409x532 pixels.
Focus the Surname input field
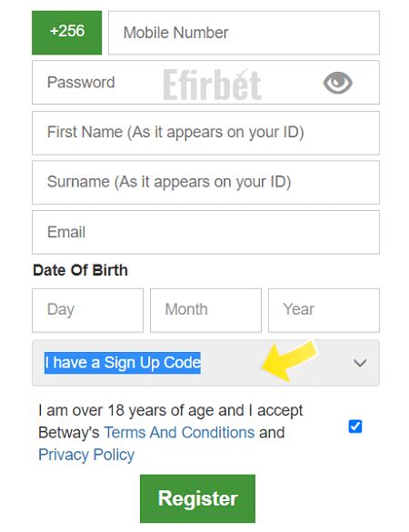205,182
